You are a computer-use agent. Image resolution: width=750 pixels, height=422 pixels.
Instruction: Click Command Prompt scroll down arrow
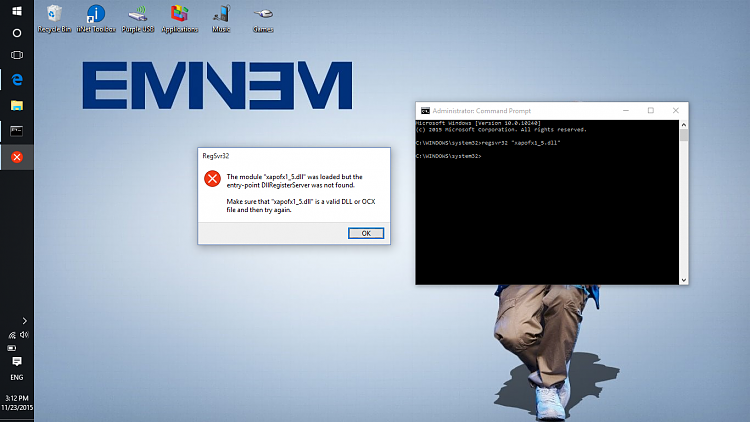(x=684, y=280)
